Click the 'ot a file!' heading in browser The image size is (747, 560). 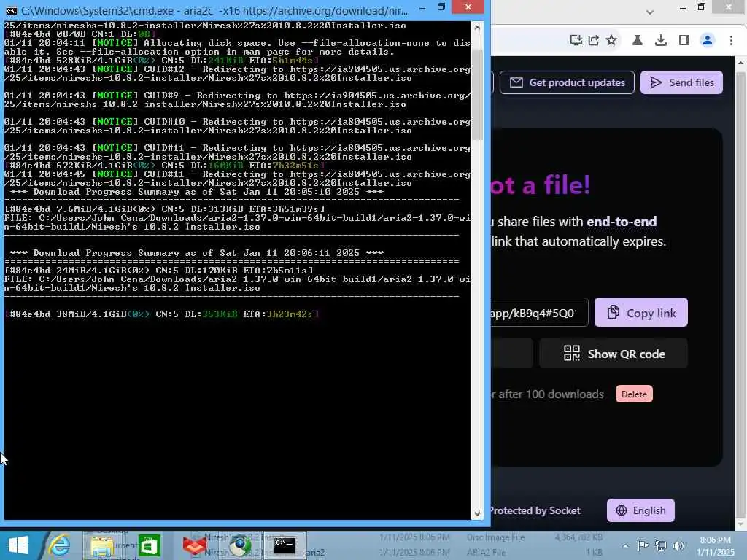pos(541,184)
